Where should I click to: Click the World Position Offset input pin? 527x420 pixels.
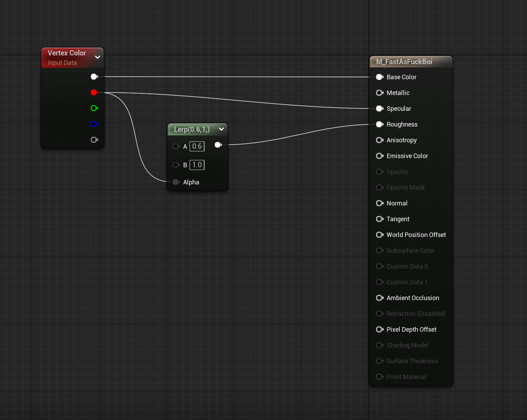click(x=380, y=235)
